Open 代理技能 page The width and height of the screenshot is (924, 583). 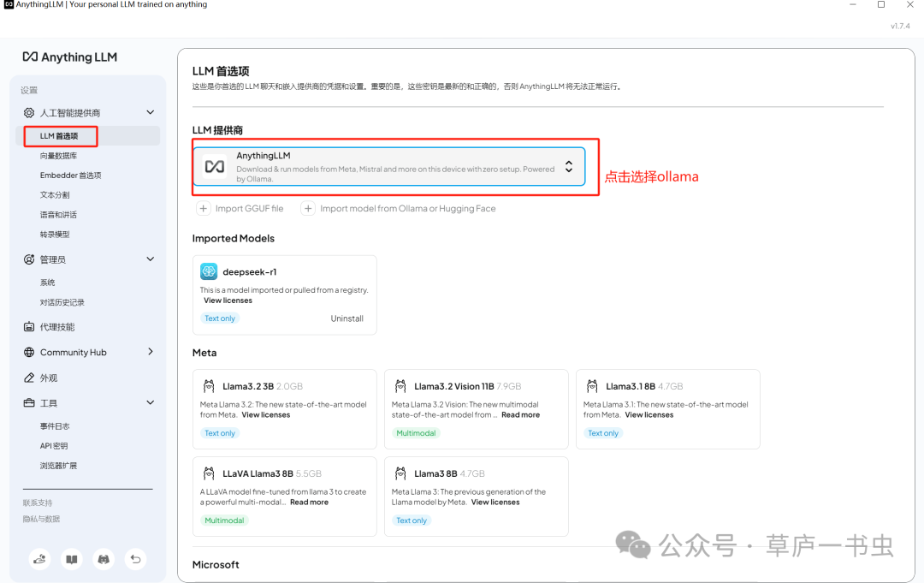coord(57,327)
